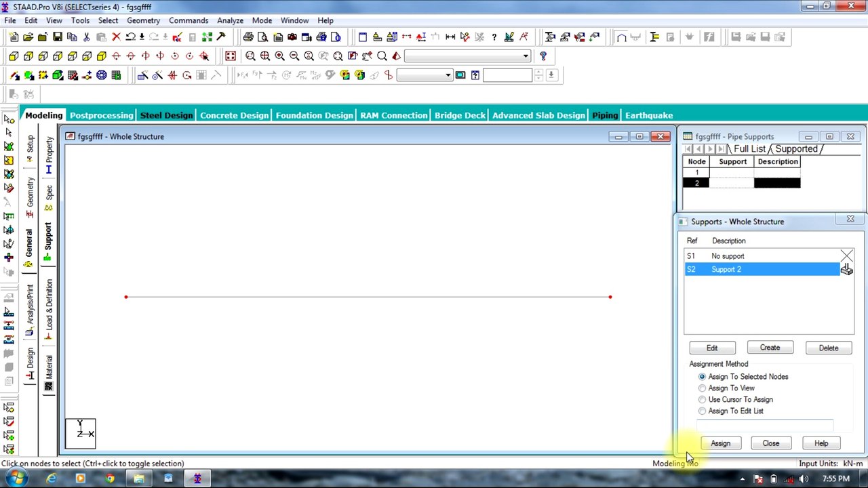Select the Nodes Cursor in the left toolbar
This screenshot has height=488, width=868.
9,119
